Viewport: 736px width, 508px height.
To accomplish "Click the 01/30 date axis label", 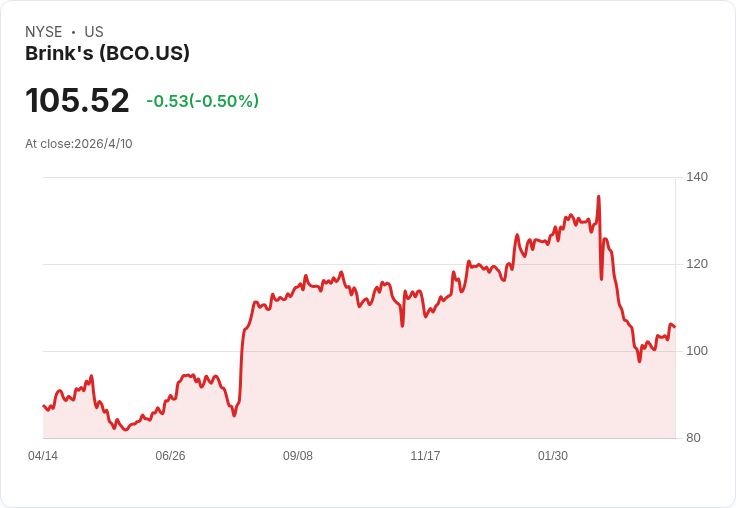I will [553, 456].
